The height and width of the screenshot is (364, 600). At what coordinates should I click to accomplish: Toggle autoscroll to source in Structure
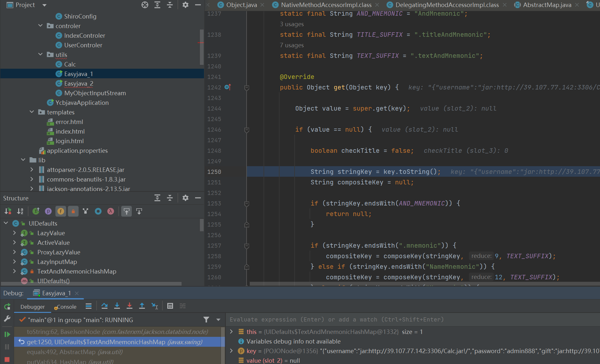pyautogui.click(x=127, y=211)
